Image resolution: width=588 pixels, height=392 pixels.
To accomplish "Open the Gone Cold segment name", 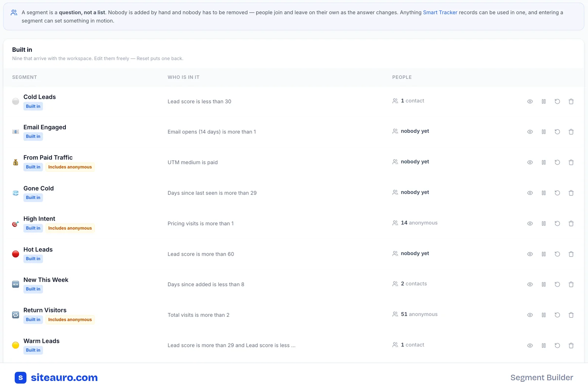I will (x=39, y=188).
